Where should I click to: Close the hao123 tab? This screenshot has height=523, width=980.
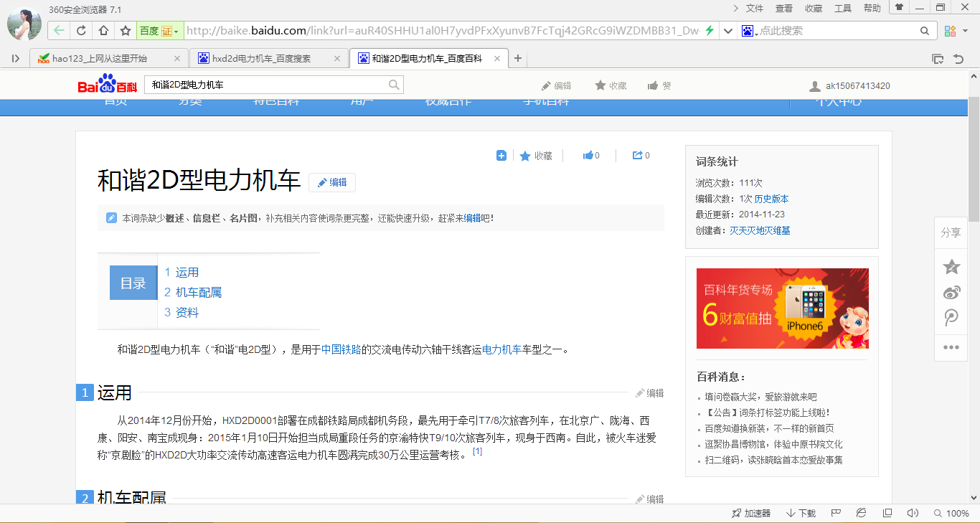177,59
